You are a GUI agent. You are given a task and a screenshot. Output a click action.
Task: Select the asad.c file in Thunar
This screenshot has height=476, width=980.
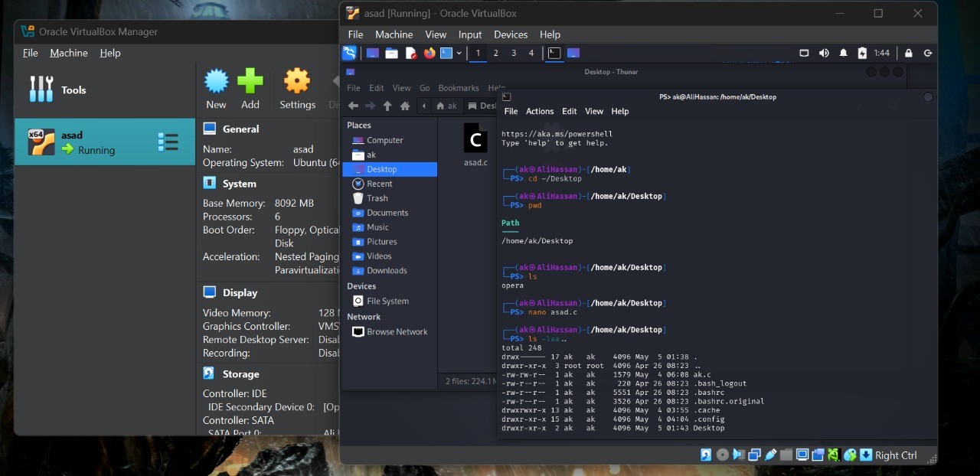[x=475, y=145]
